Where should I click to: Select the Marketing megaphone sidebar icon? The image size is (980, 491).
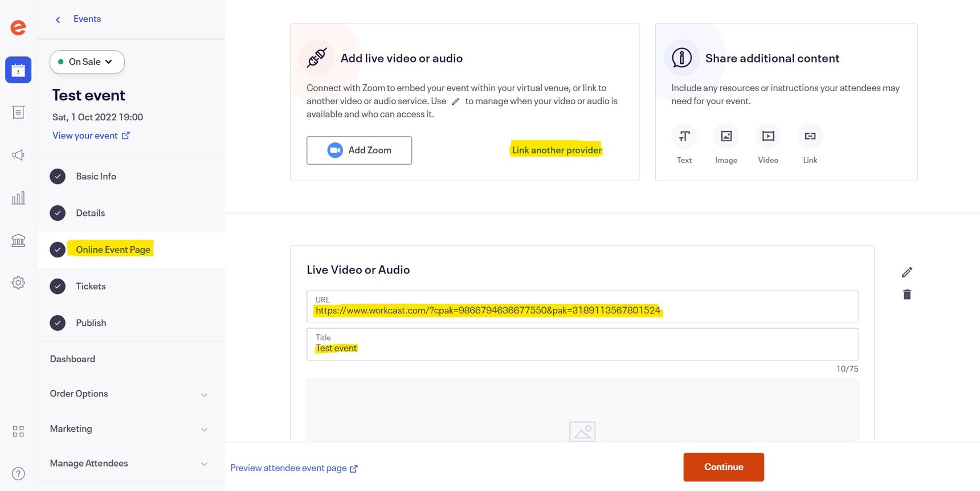[x=18, y=154]
